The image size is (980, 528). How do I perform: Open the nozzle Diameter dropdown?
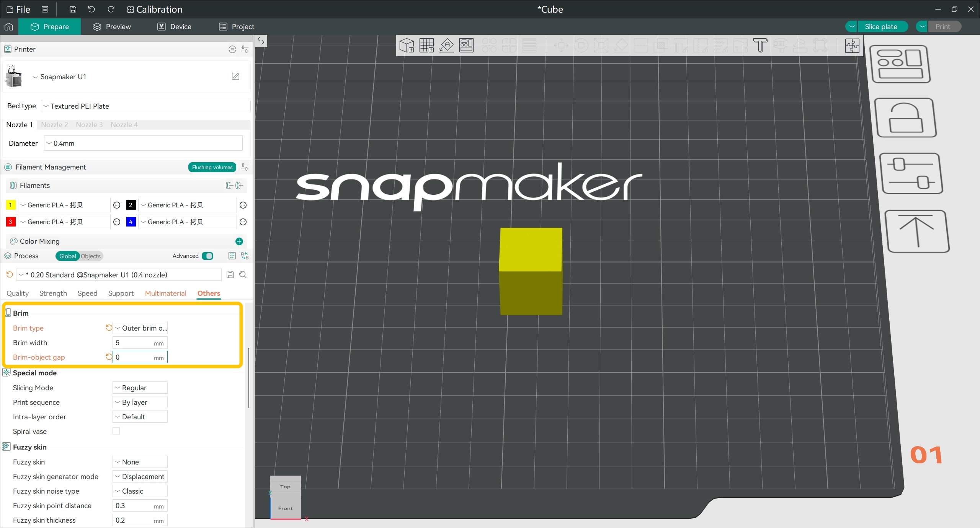144,143
